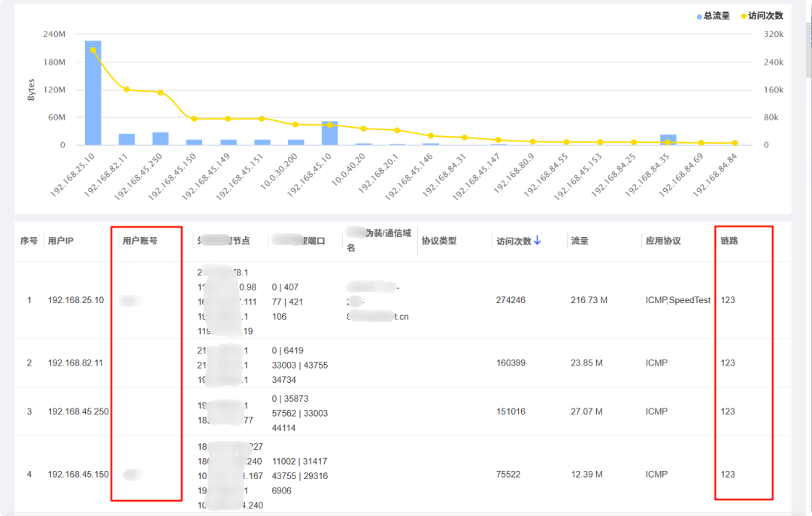Click traffic value 12.39 M
The width and height of the screenshot is (812, 516).
click(x=586, y=474)
